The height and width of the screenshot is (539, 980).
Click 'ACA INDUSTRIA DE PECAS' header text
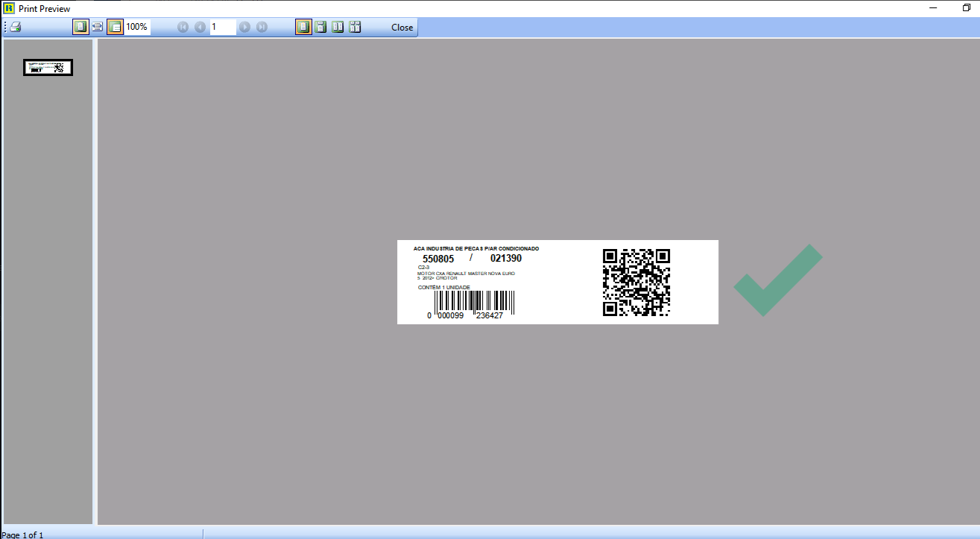449,248
